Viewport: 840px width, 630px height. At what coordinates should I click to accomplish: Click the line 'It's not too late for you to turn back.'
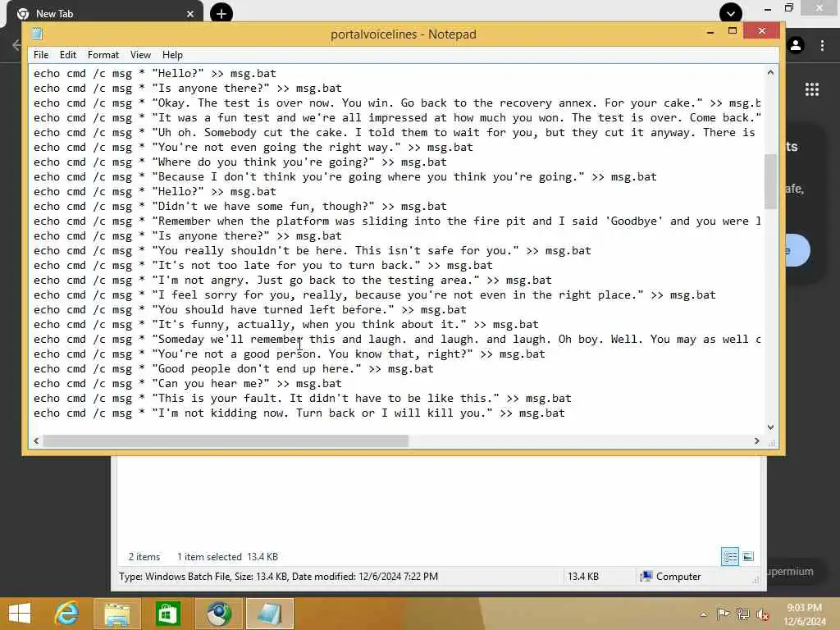coord(263,265)
